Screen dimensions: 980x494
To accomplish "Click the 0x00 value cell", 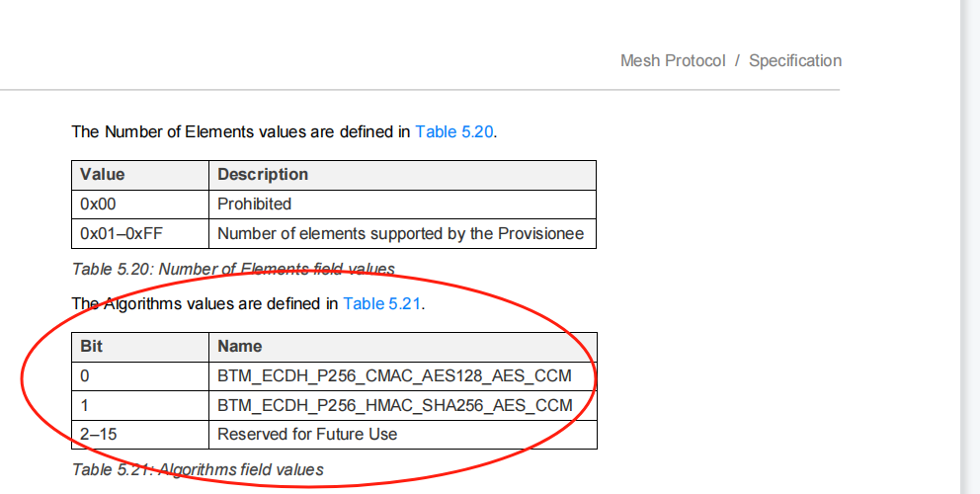I will [x=140, y=205].
